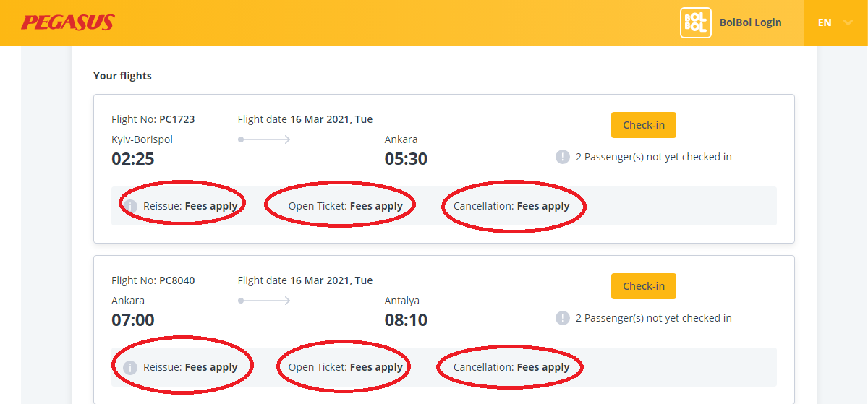The height and width of the screenshot is (404, 868).
Task: Click the BolBol square logo icon
Action: click(x=695, y=22)
